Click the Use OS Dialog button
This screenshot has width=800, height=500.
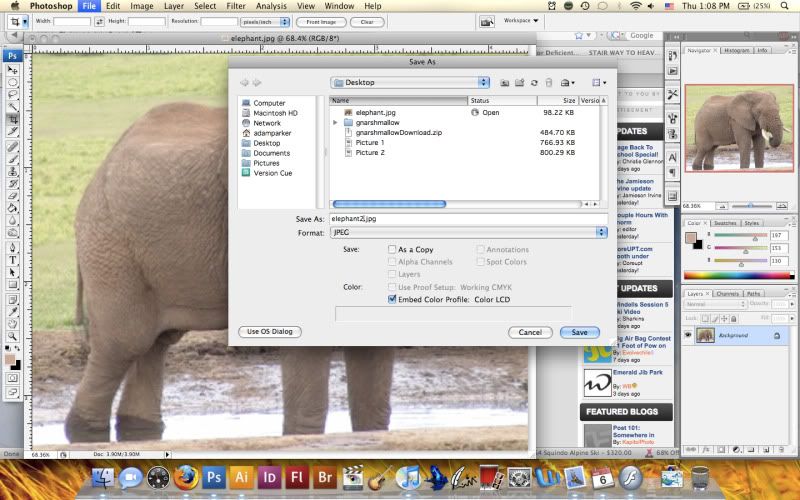269,331
